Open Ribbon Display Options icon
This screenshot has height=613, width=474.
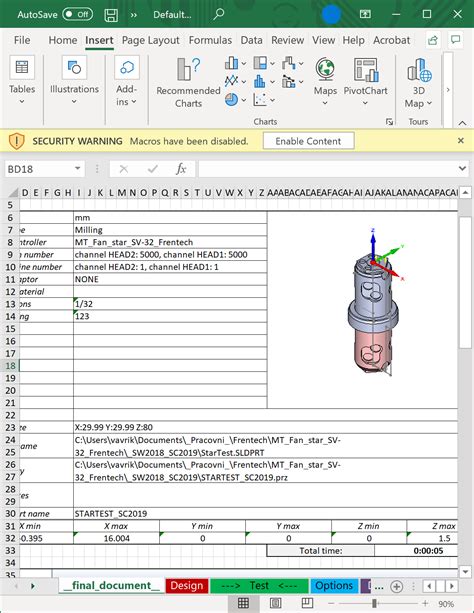(365, 14)
